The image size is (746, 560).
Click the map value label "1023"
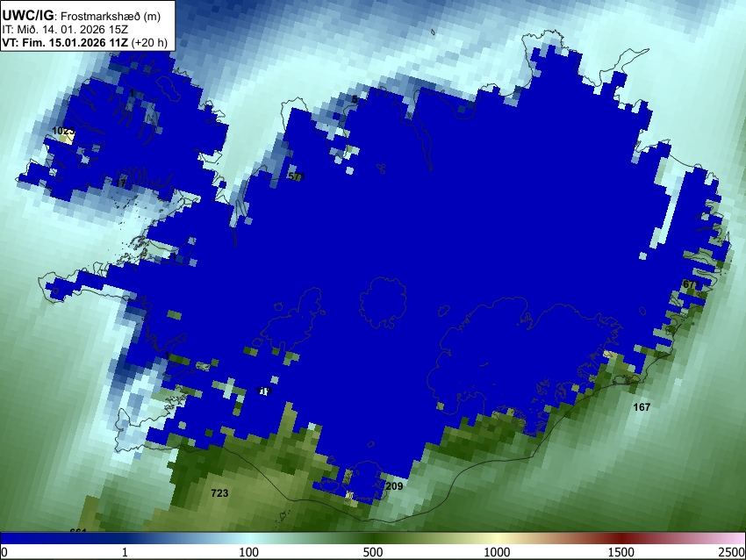[x=63, y=131]
